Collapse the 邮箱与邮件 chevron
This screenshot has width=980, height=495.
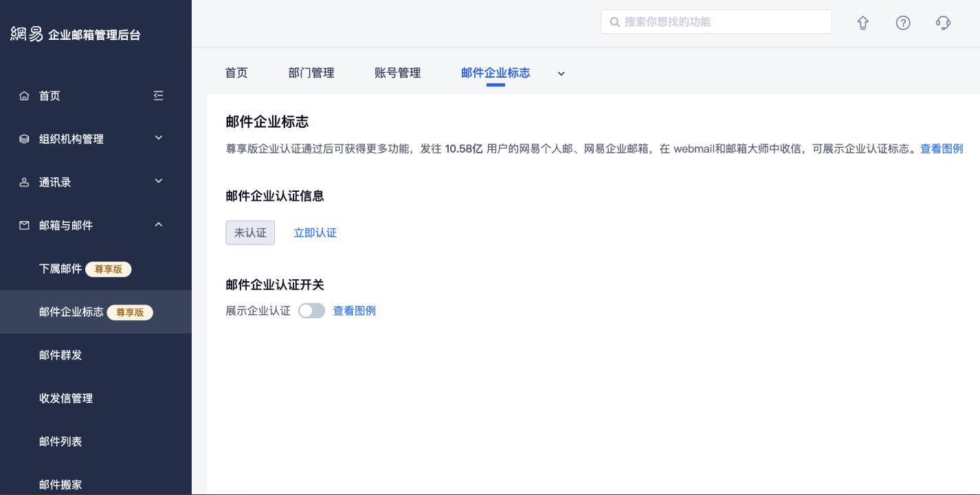[159, 225]
